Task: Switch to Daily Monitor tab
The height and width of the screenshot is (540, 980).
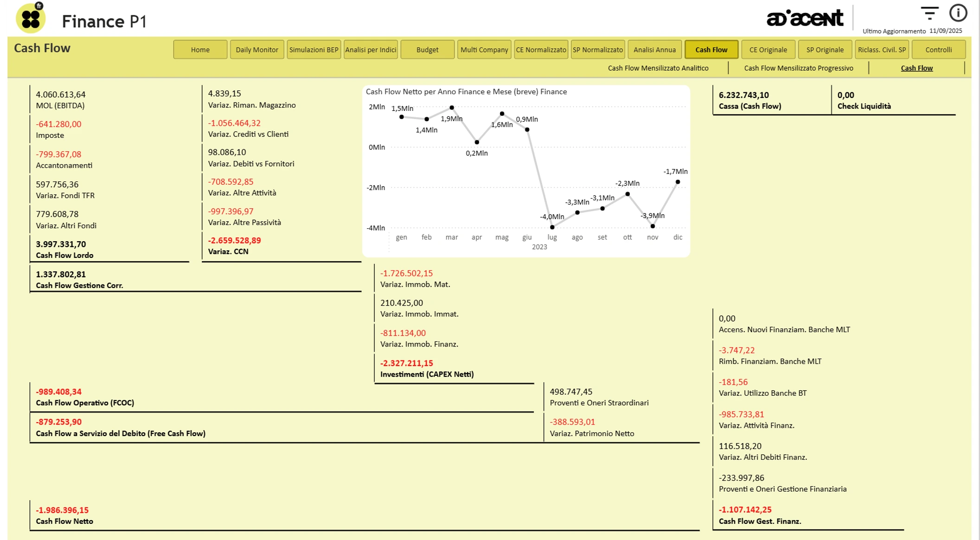Action: pyautogui.click(x=256, y=50)
